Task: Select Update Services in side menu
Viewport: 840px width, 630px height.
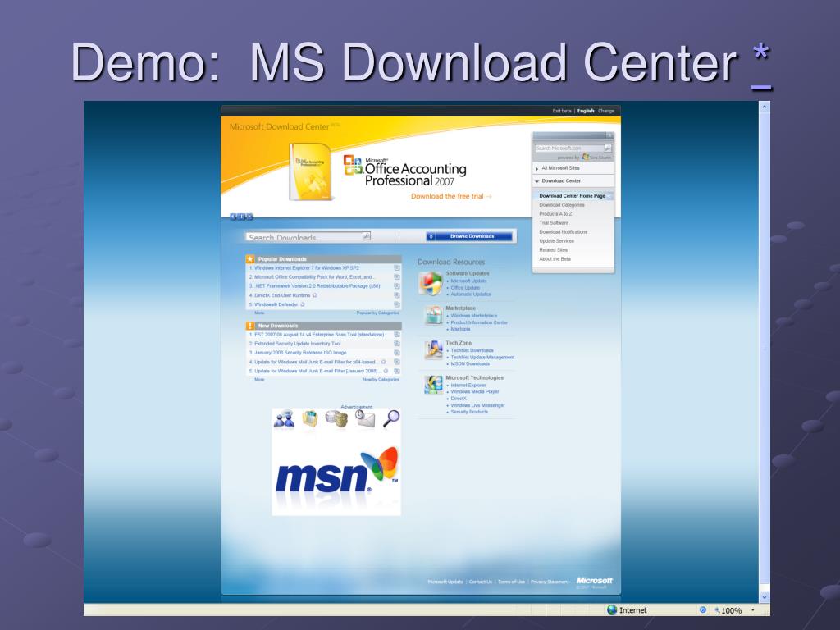Action: tap(557, 241)
